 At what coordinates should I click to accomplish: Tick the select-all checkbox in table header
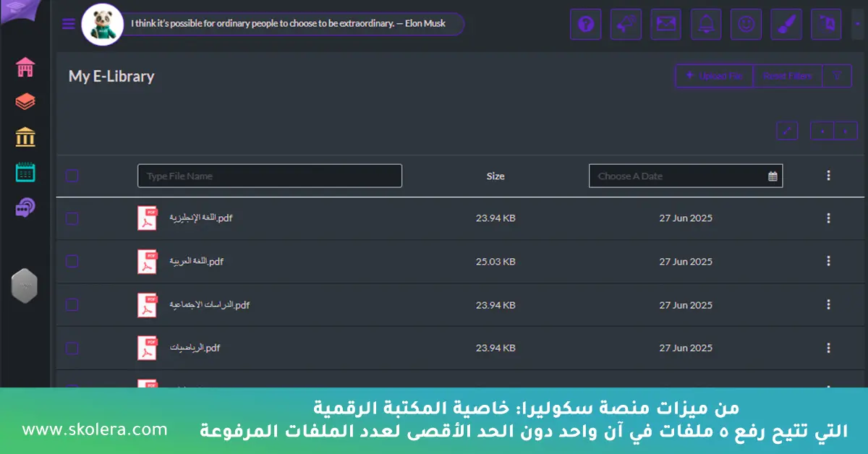pos(72,176)
